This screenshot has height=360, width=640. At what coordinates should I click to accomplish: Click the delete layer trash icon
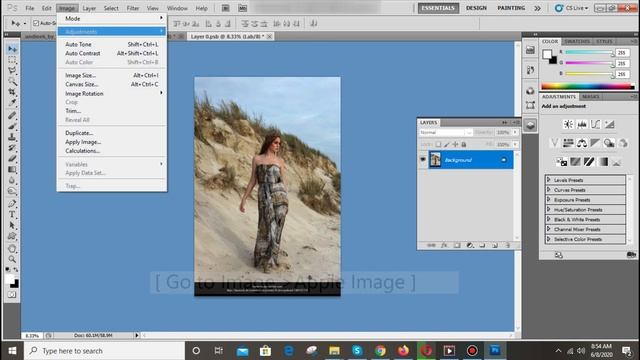tap(508, 245)
